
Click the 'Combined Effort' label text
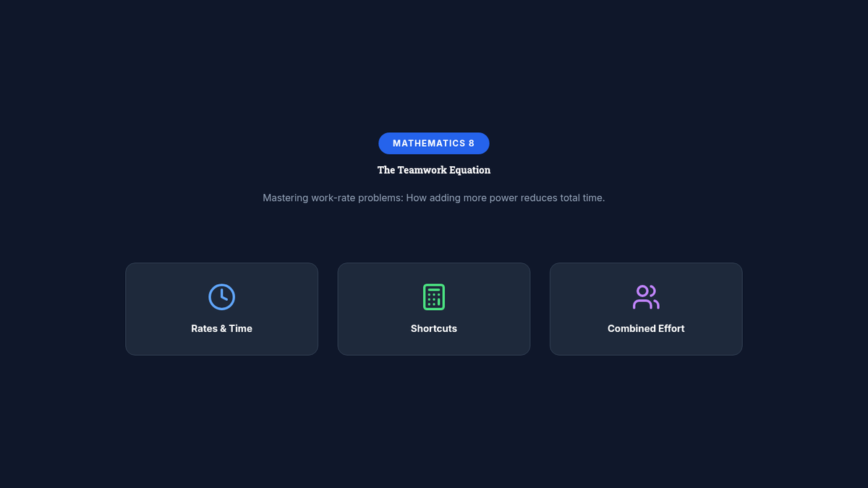[646, 328]
